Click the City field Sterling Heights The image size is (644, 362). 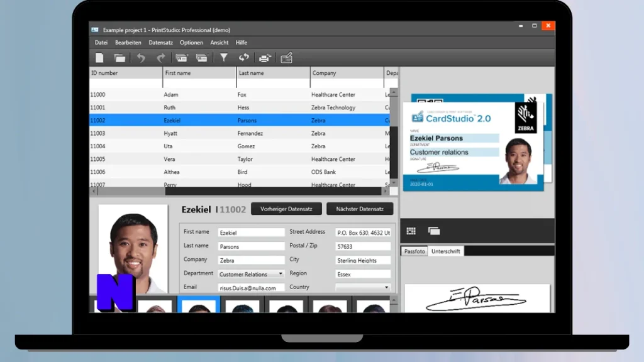pyautogui.click(x=363, y=260)
